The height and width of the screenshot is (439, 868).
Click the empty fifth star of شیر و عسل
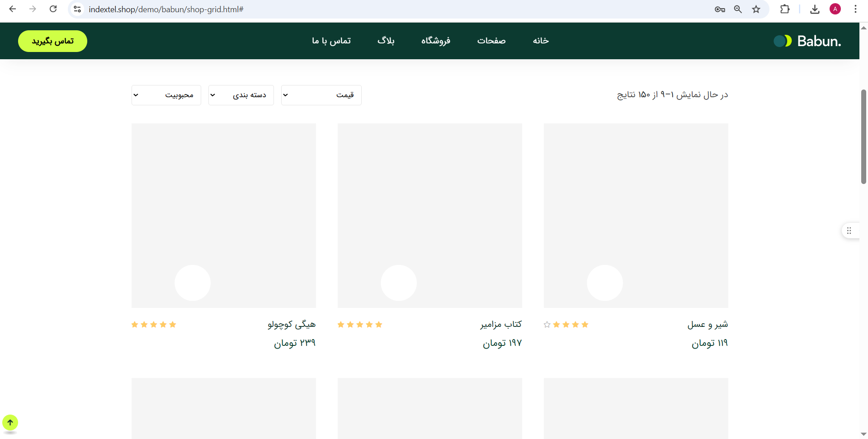[x=547, y=325]
